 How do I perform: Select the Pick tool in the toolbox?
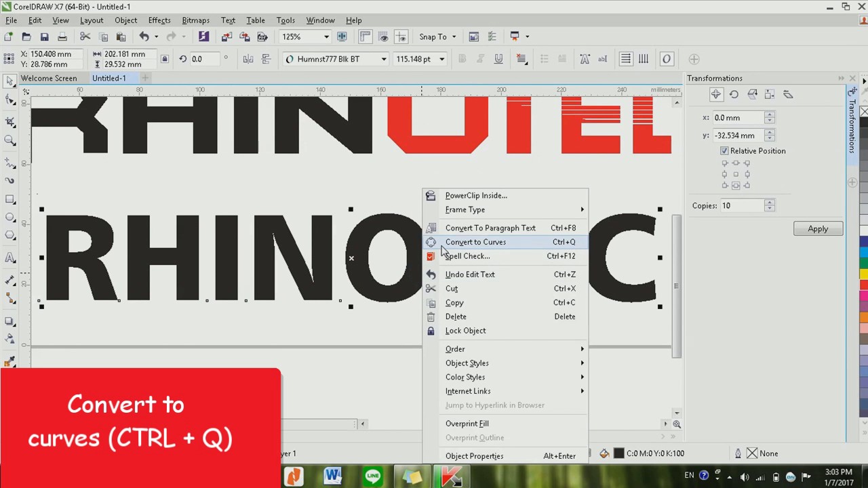[10, 81]
